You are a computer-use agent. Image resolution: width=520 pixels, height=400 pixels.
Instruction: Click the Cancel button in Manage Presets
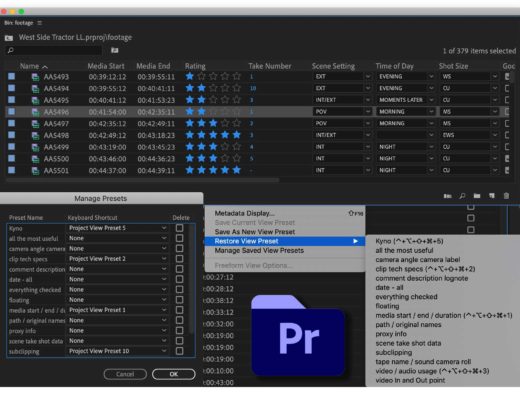(125, 374)
